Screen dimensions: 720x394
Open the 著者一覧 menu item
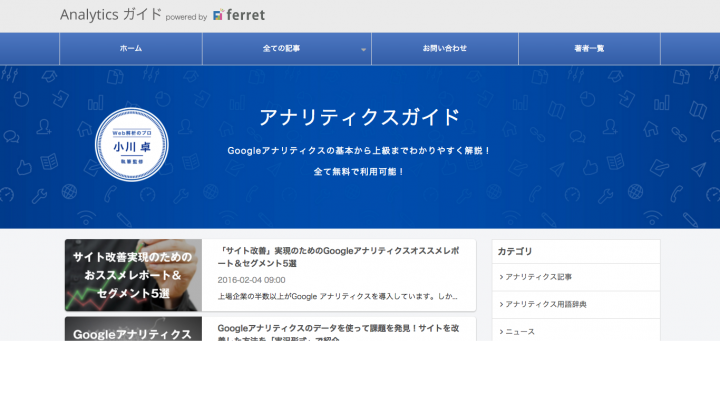pyautogui.click(x=589, y=48)
